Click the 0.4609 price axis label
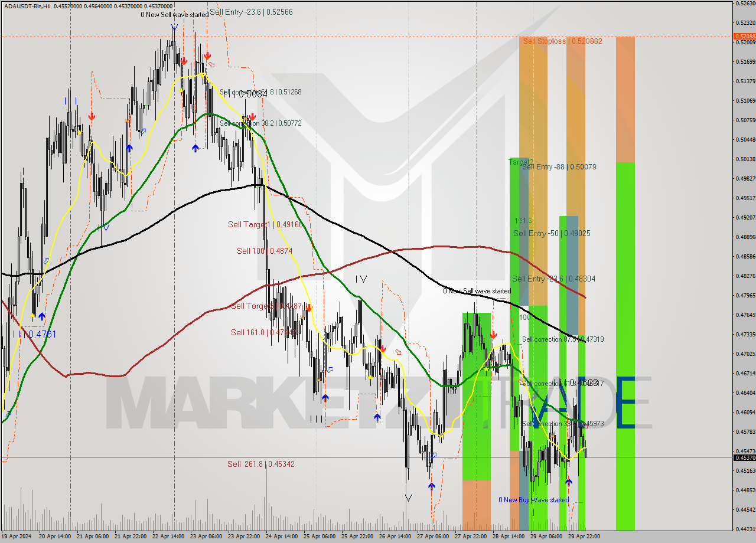The width and height of the screenshot is (756, 543). 746,412
